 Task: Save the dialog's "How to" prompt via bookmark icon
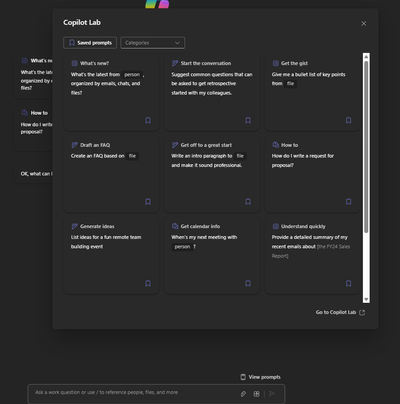click(x=348, y=202)
